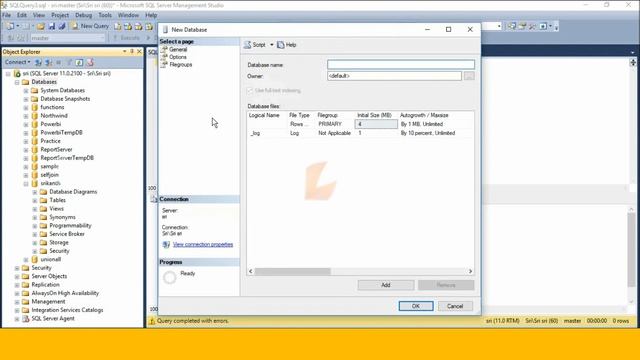Open the Debug menu

pyautogui.click(x=83, y=15)
